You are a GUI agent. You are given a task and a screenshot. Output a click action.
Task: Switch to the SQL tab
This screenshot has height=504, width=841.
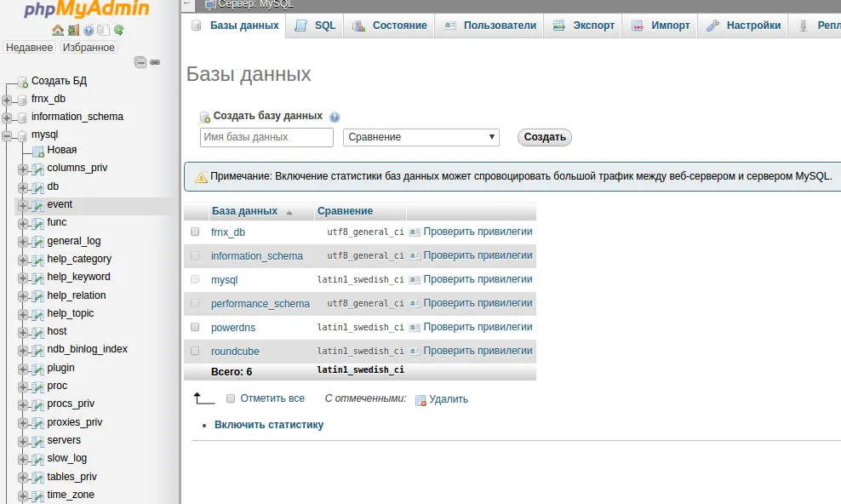[316, 26]
